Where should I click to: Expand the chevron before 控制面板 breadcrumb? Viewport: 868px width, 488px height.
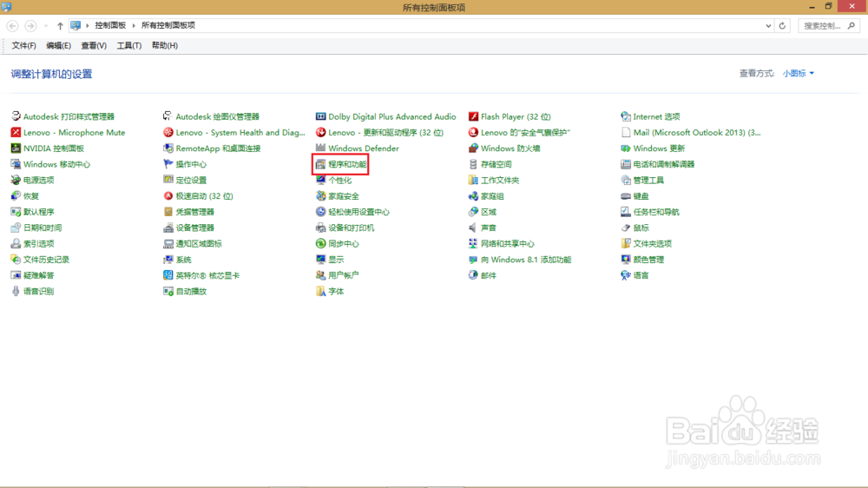coord(88,25)
